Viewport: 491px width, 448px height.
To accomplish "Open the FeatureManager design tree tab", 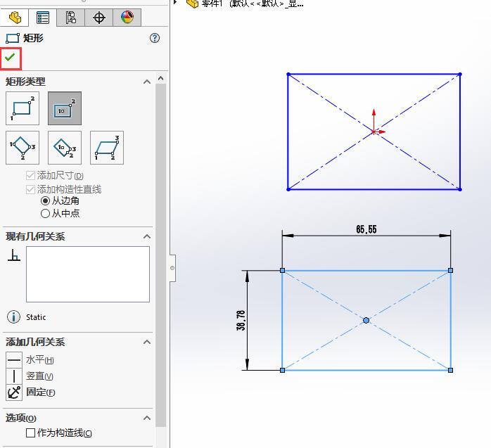I will tap(14, 18).
